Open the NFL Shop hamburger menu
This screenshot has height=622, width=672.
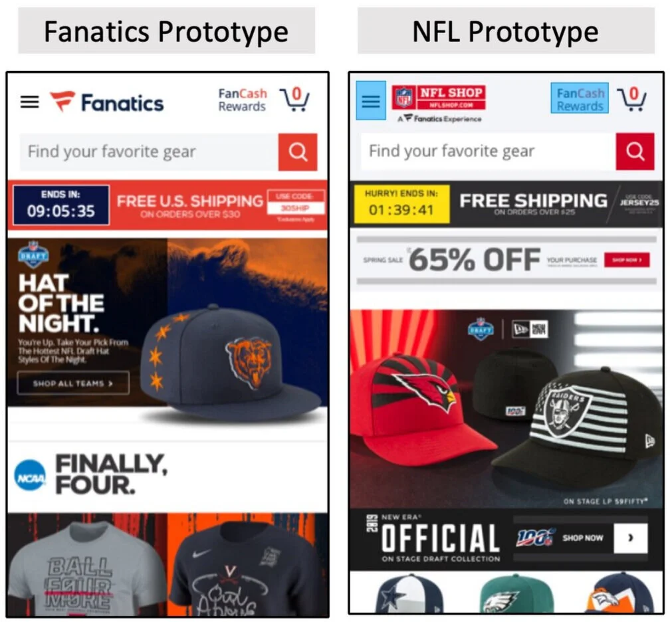click(x=371, y=101)
